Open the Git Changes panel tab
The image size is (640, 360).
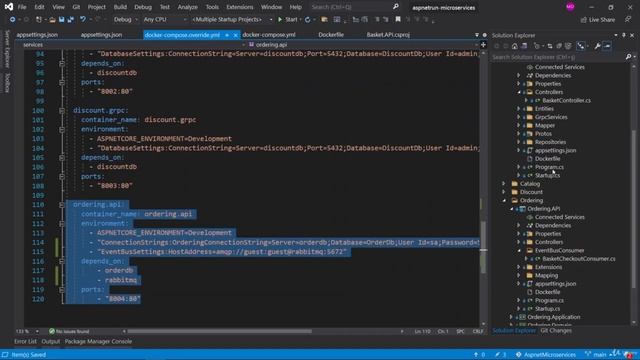click(556, 331)
